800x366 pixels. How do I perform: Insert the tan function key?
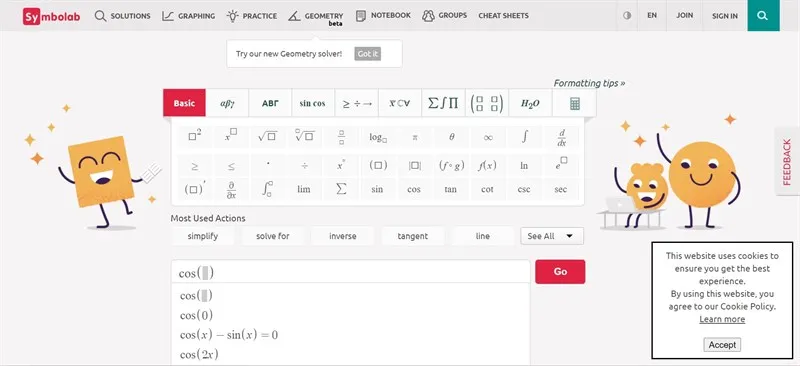451,189
